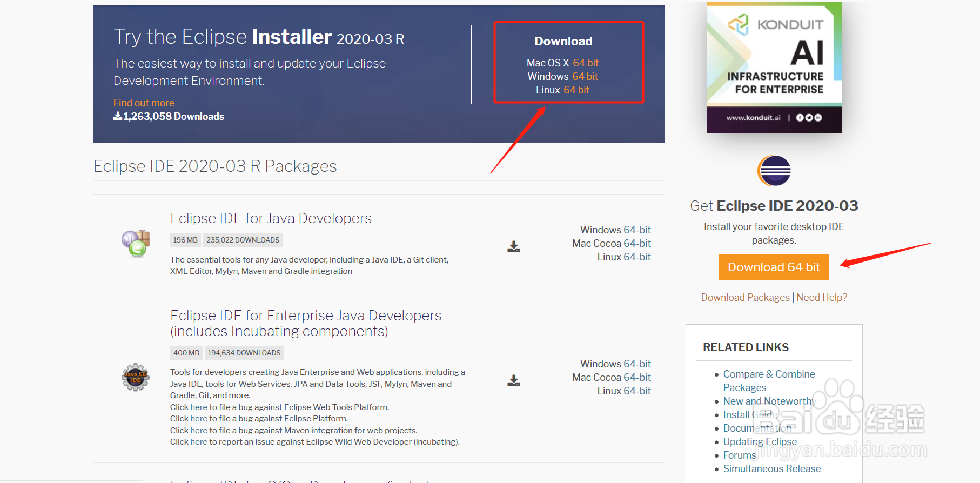This screenshot has width=980, height=483.
Task: Click the Eclipse logo above Get Eclipse IDE
Action: point(774,171)
